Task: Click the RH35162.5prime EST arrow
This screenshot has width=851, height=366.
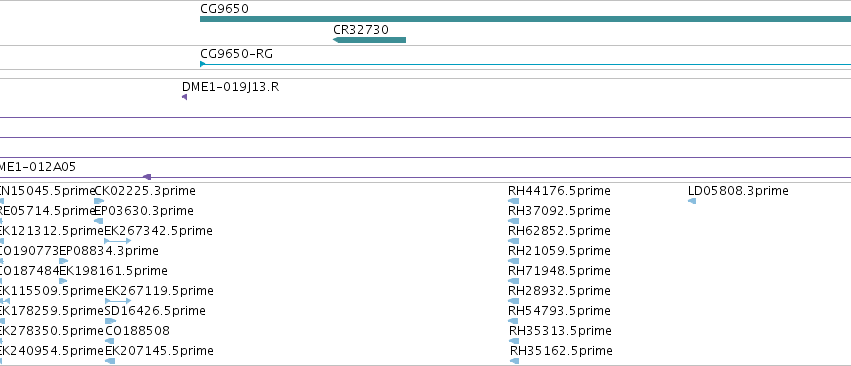Action: (x=515, y=361)
